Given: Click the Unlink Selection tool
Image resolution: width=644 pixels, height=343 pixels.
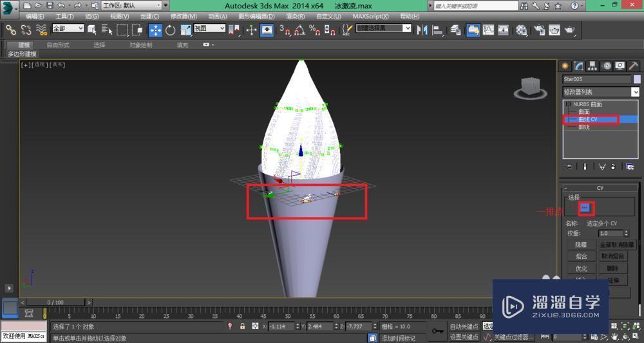Looking at the screenshot, I should coord(26,30).
